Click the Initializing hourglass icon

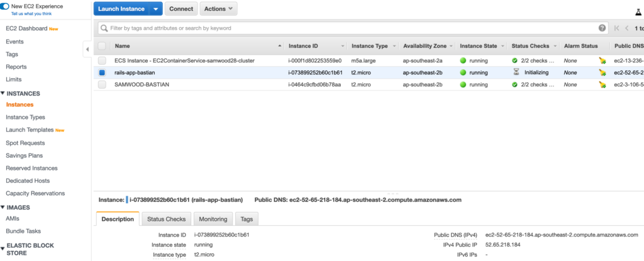(x=516, y=72)
